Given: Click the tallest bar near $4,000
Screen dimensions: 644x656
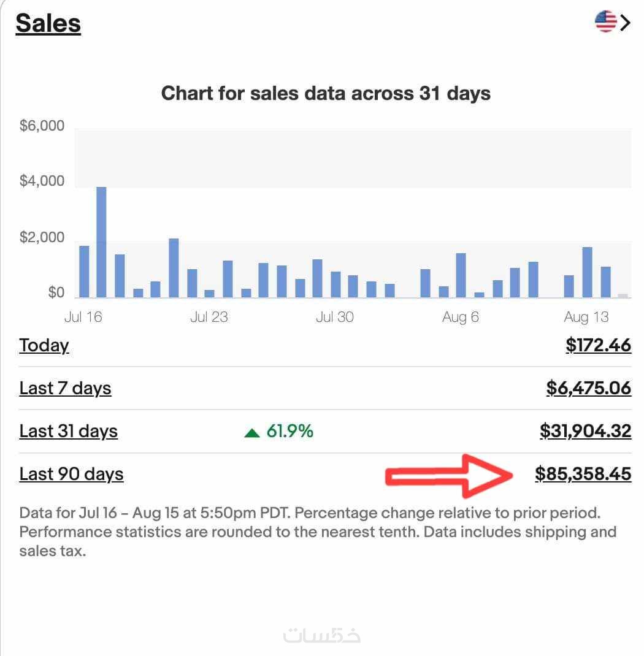Looking at the screenshot, I should [x=102, y=242].
